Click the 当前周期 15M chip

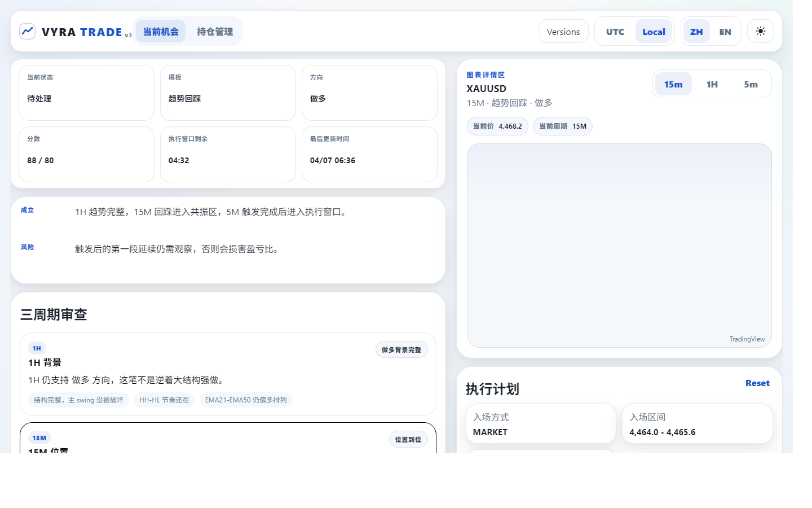tap(562, 126)
